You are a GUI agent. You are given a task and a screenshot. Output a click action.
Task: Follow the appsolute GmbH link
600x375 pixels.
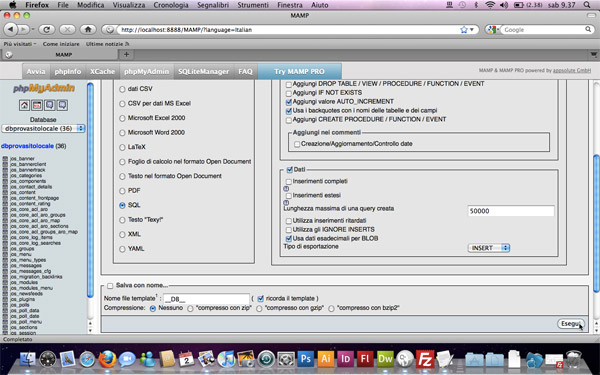572,70
